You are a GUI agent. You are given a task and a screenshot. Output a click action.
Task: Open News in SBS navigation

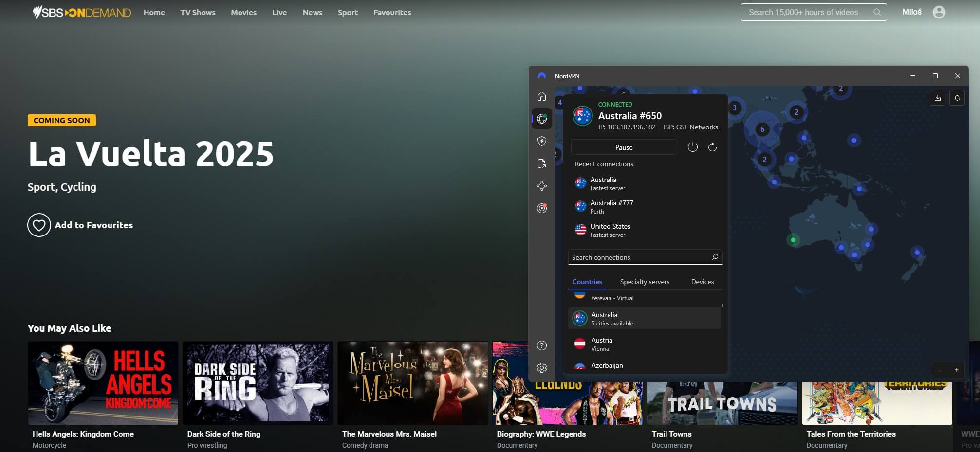click(313, 12)
